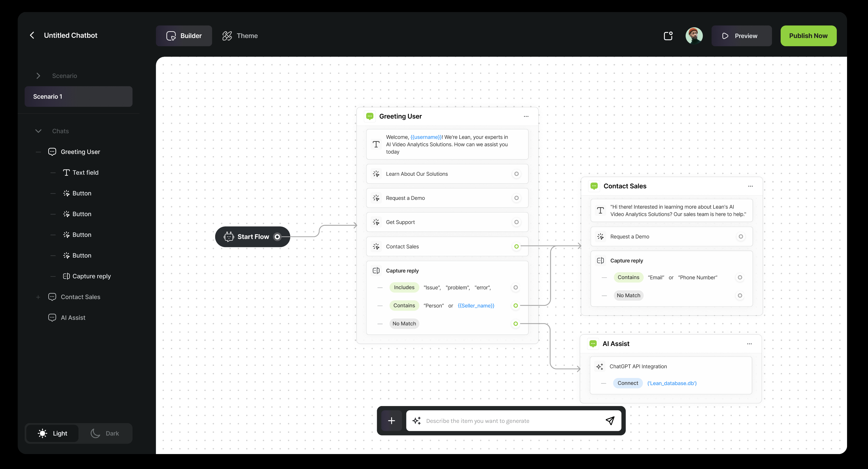Click the Get Support output connector

516,222
